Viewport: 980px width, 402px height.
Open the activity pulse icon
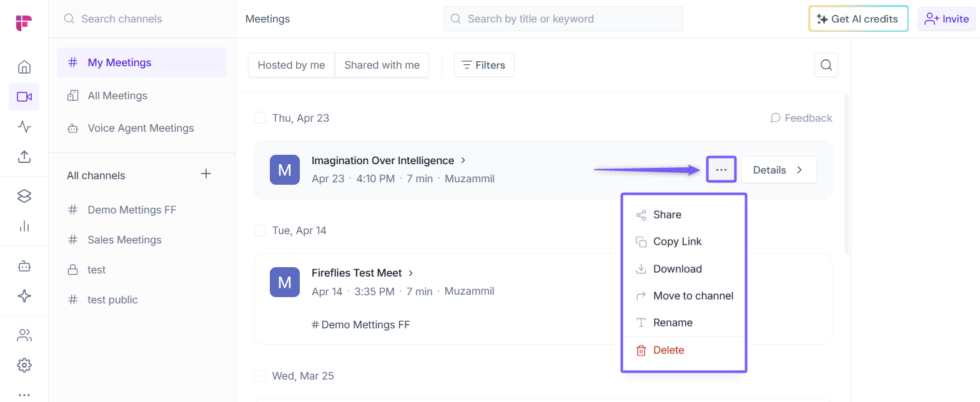(24, 127)
